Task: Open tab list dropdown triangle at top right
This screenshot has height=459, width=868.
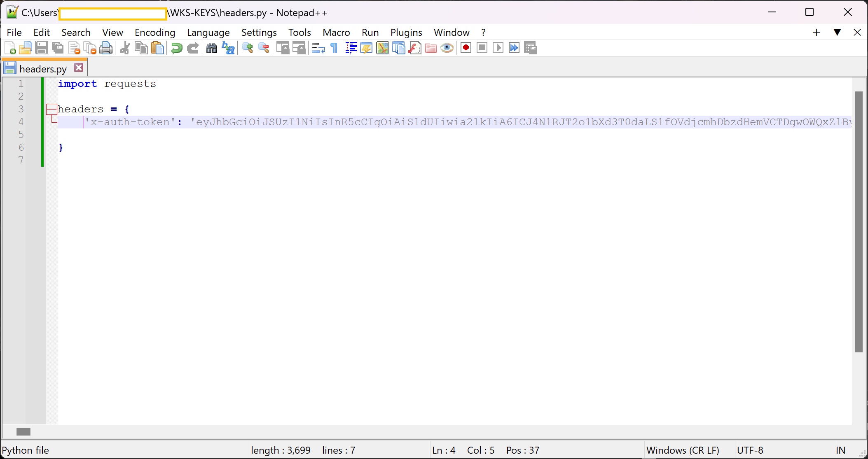Action: 837,32
